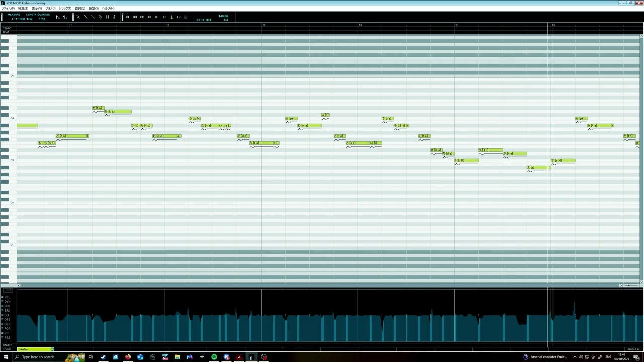Jump playback to the song start

tap(128, 17)
